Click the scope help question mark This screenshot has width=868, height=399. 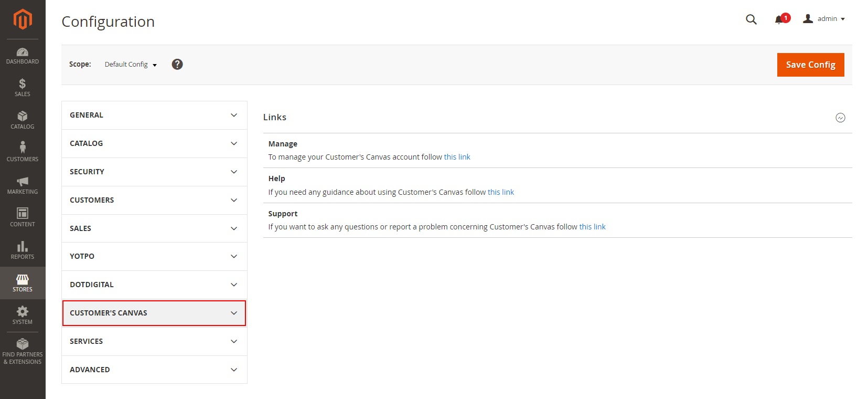[177, 64]
